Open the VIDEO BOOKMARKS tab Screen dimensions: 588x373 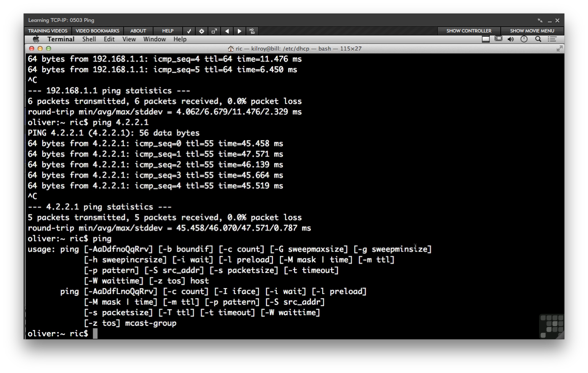point(97,31)
